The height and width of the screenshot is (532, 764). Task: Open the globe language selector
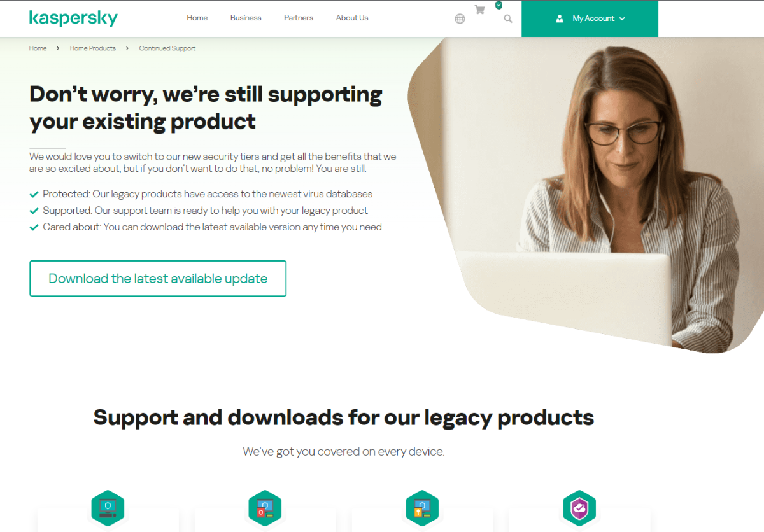[x=460, y=18]
